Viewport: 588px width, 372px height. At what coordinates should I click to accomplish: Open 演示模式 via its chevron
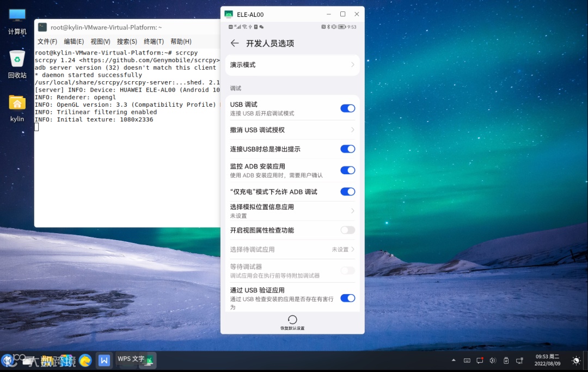[x=352, y=64]
